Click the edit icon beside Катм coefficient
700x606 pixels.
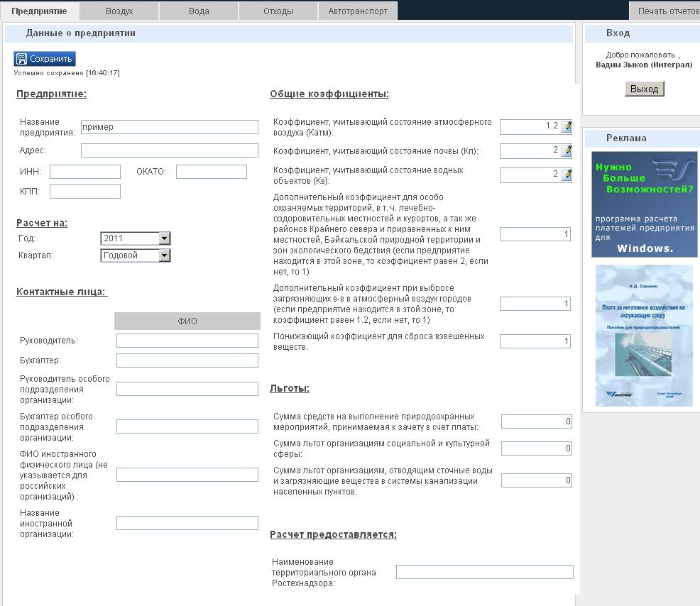click(566, 127)
